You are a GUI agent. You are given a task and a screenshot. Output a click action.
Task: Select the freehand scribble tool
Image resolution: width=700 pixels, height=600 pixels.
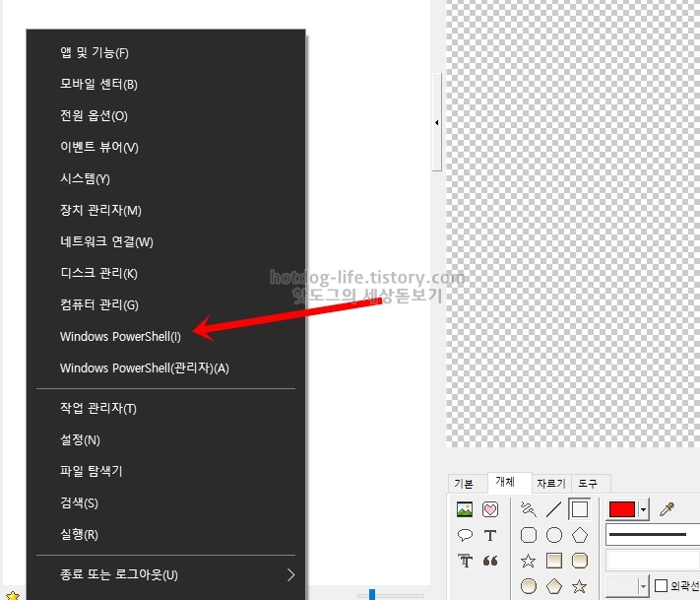(x=529, y=508)
